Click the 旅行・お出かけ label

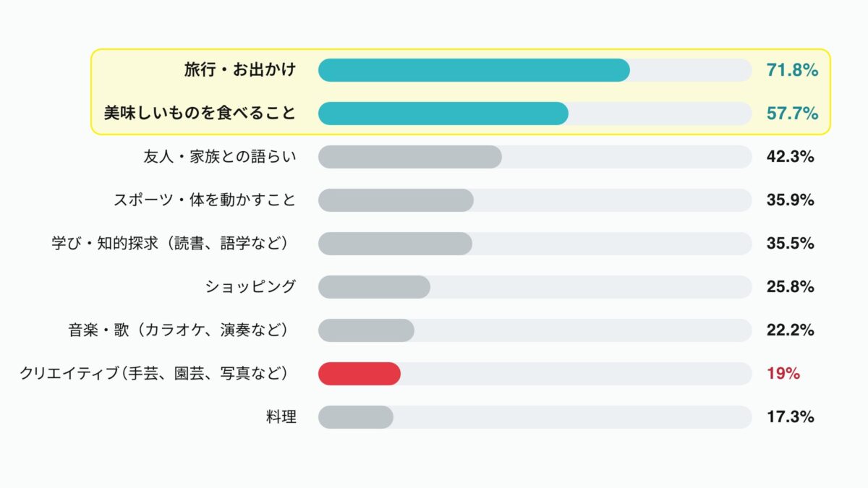(240, 70)
